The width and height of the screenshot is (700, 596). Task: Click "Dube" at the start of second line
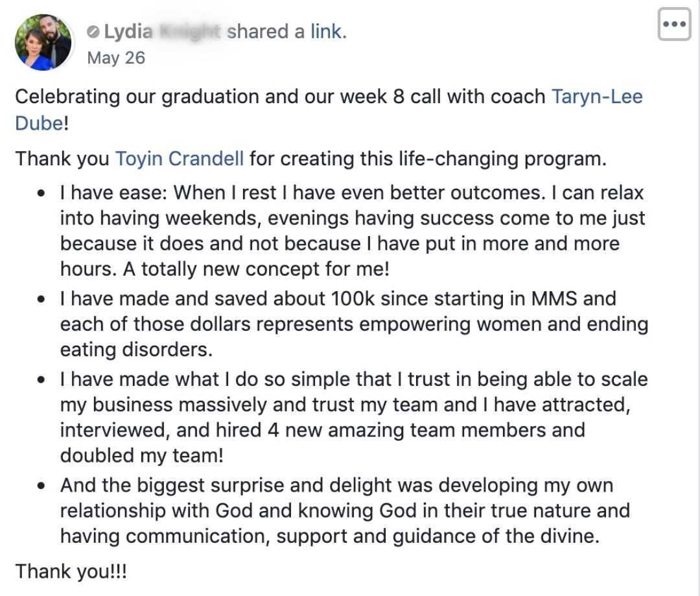[x=39, y=123]
